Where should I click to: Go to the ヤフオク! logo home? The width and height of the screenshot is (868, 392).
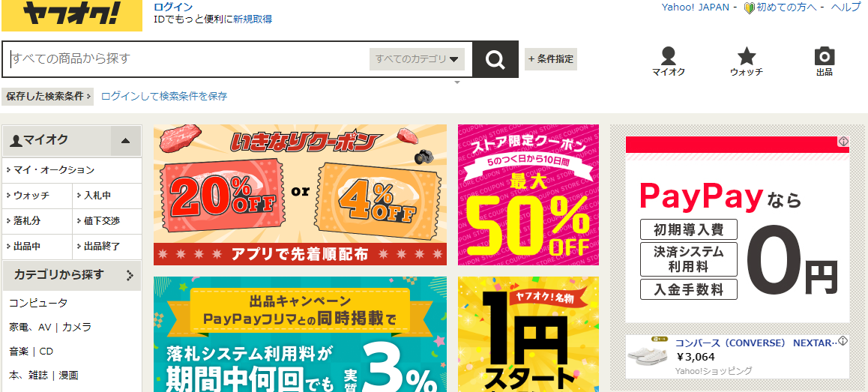71,16
